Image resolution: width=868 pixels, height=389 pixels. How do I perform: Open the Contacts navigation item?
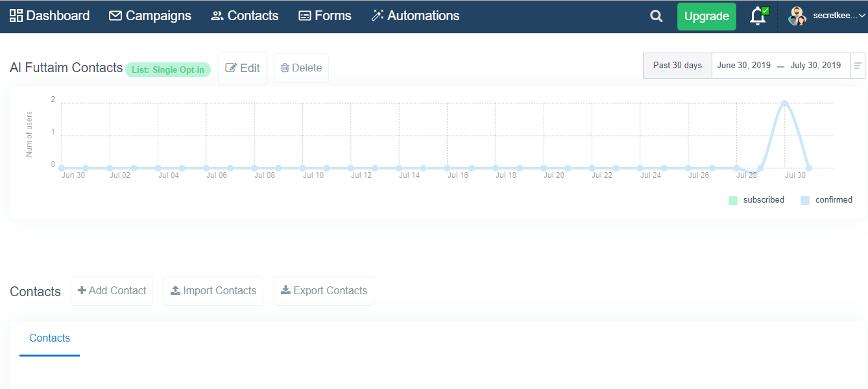tap(245, 16)
